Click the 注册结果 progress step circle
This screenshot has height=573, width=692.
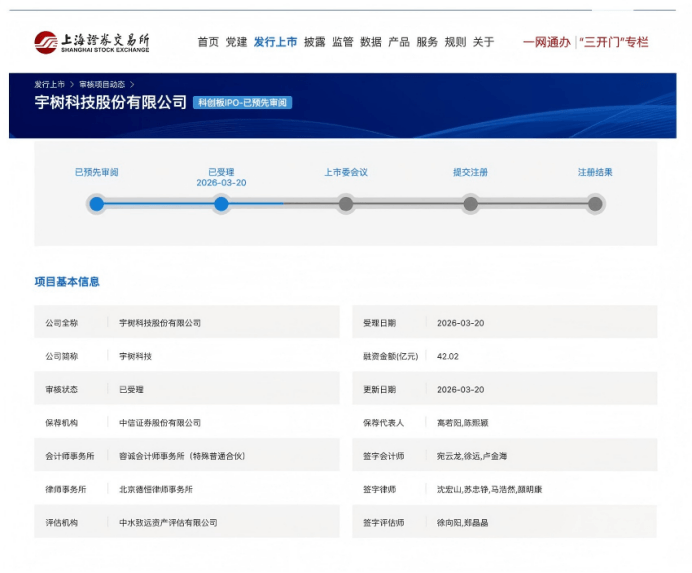595,204
